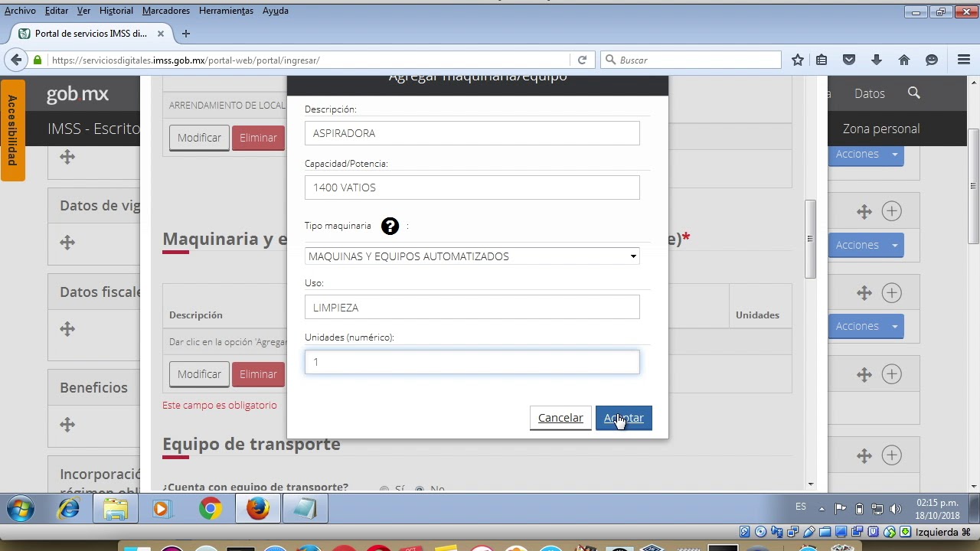The height and width of the screenshot is (551, 980).
Task: Switch to Google Chrome in the taskbar
Action: click(211, 509)
